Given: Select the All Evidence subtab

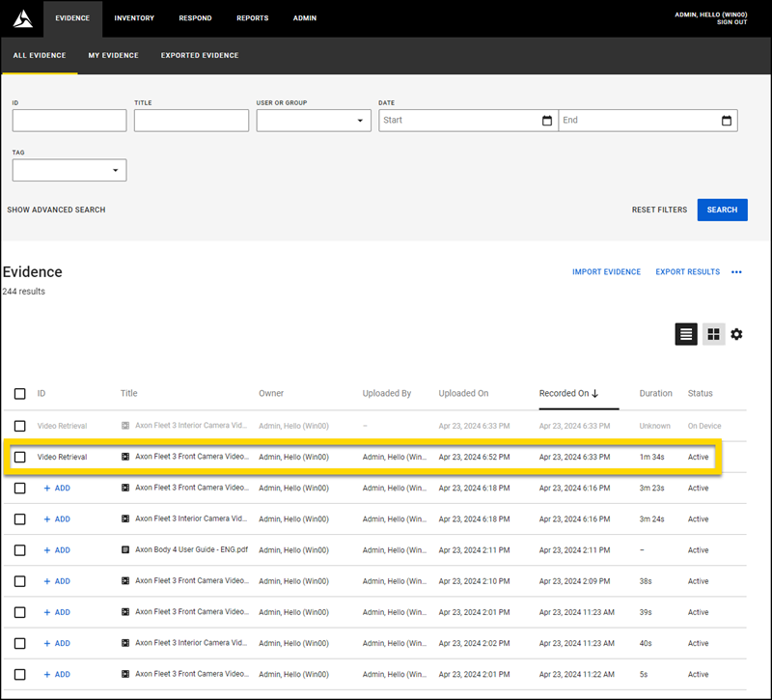Looking at the screenshot, I should pyautogui.click(x=40, y=55).
